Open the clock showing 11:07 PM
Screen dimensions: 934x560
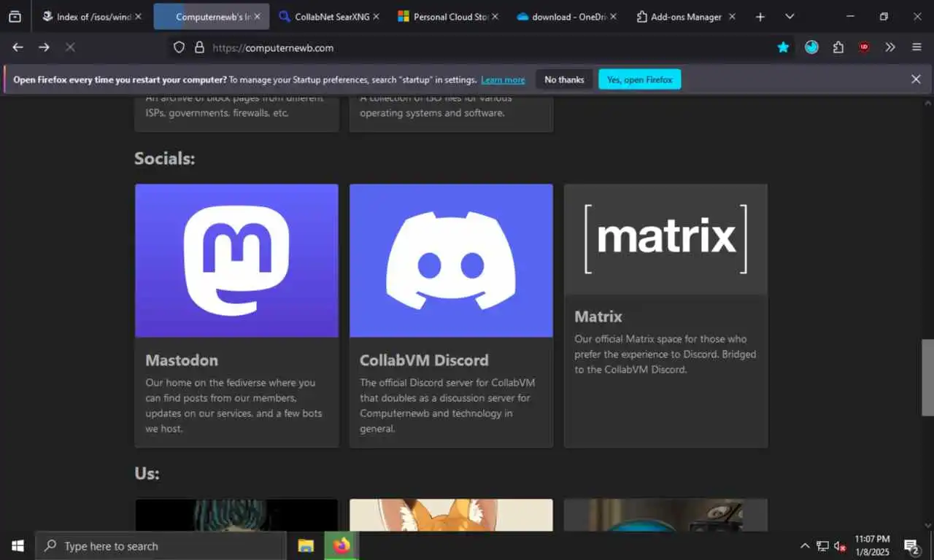[x=873, y=545]
